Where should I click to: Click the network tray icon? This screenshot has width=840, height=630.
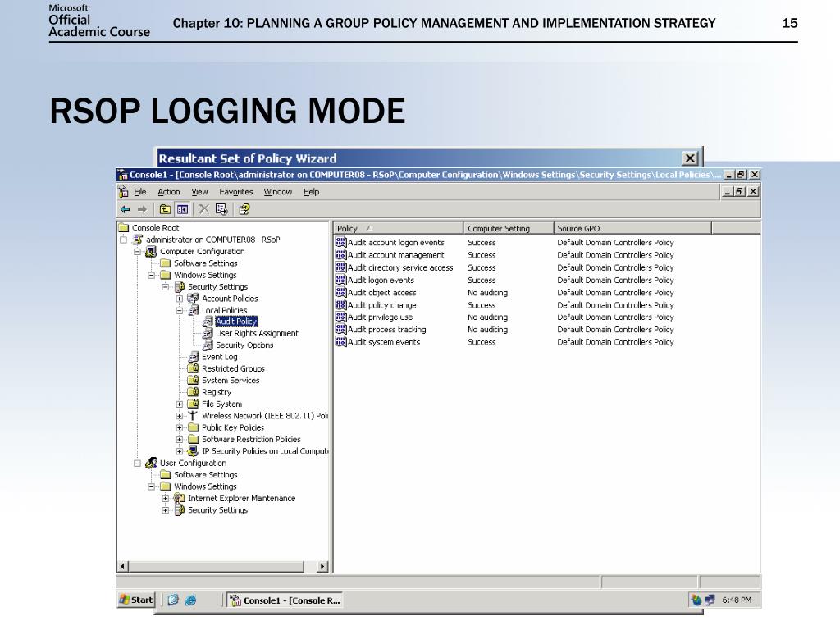(710, 600)
